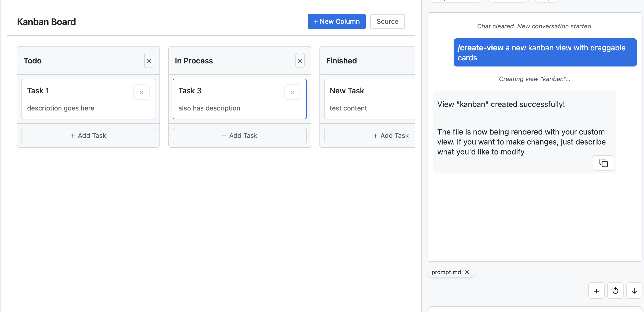
Task: Reset the chat conversation
Action: point(615,291)
